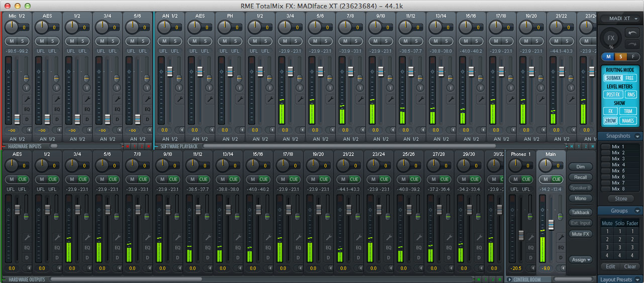This screenshot has height=283, width=644.
Task: Open settings wrench on hardware output 27/28 channel
Action: coord(449,237)
